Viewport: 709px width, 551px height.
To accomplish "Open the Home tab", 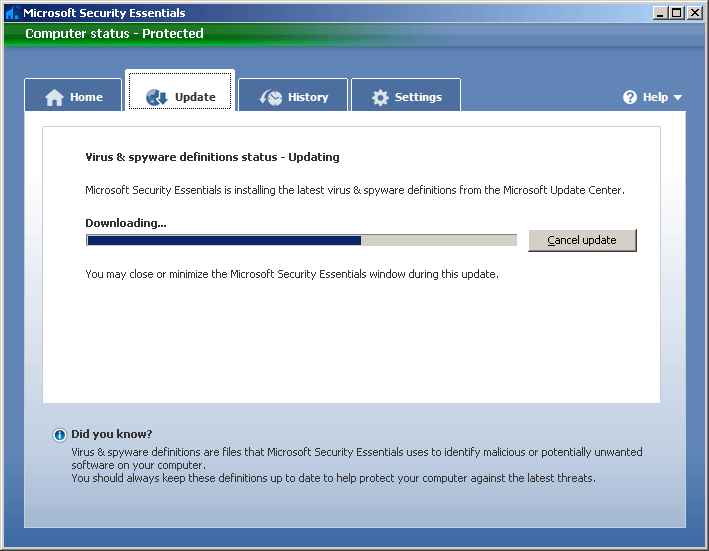I will point(73,95).
